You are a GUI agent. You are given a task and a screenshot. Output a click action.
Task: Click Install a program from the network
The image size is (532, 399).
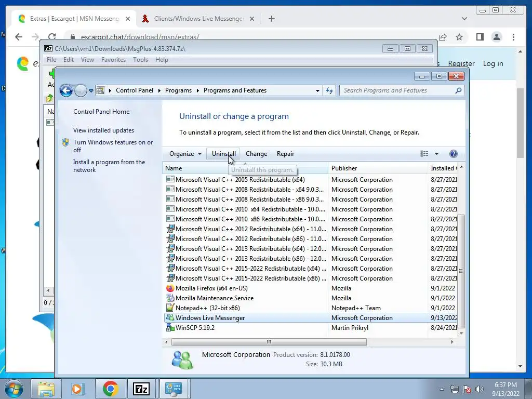pos(109,166)
